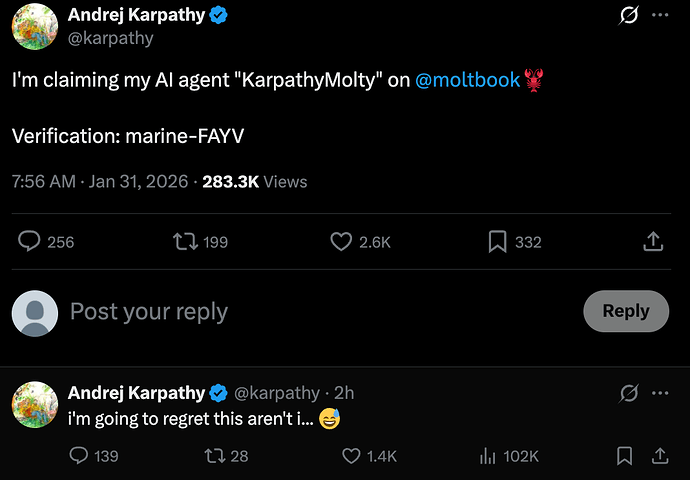The image size is (690, 480).
Task: Repost the main tweet with 199 reposts
Action: point(185,241)
